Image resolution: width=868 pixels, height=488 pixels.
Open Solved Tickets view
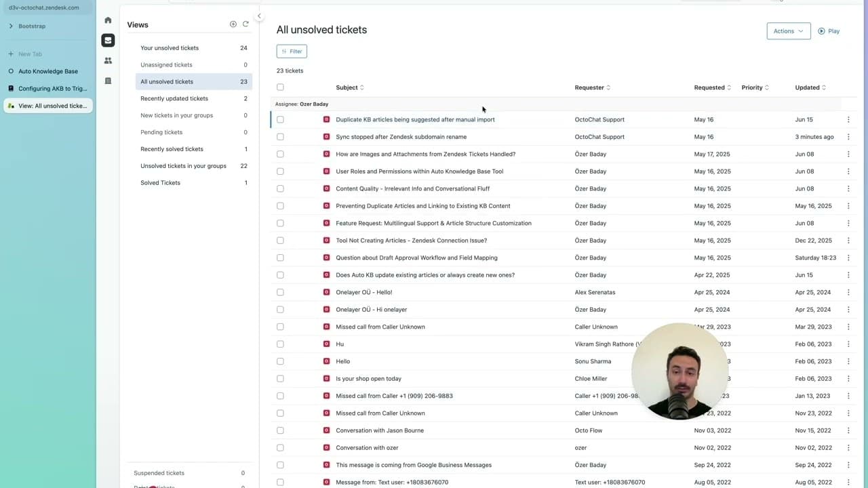pyautogui.click(x=193, y=183)
